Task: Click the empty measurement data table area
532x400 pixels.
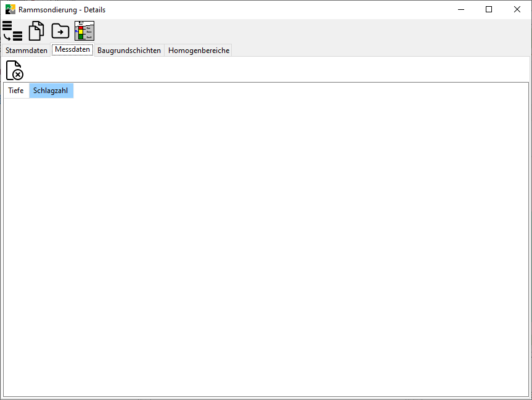Action: point(265,247)
